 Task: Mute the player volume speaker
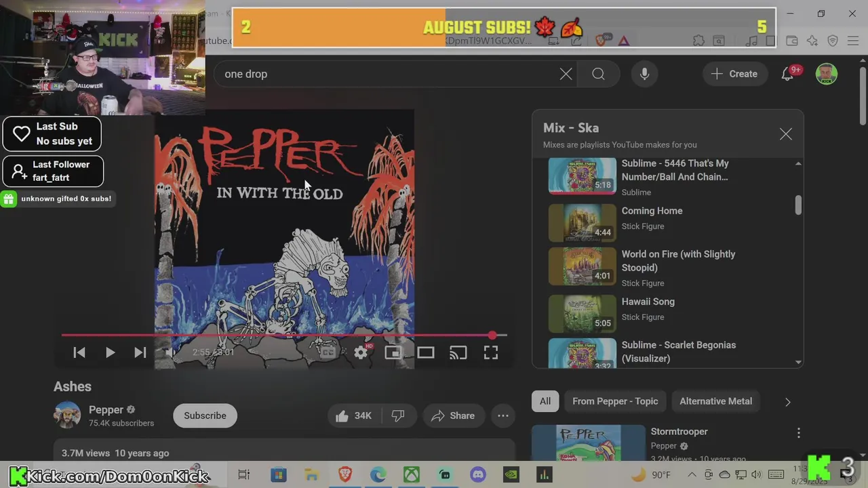point(172,352)
